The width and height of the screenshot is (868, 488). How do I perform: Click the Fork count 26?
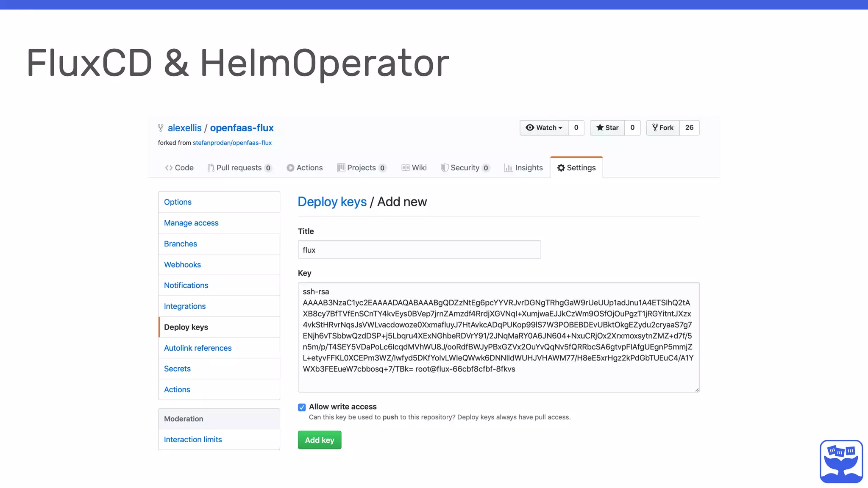click(x=690, y=128)
